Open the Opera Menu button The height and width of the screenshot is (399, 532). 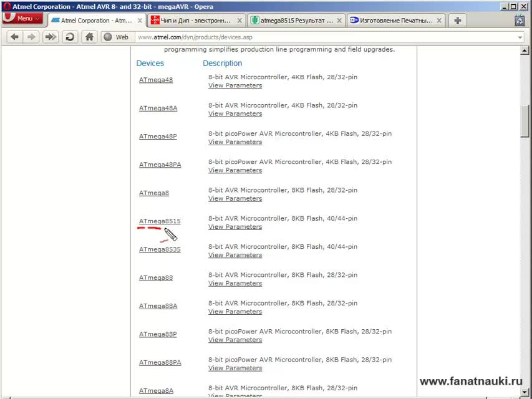[22, 18]
